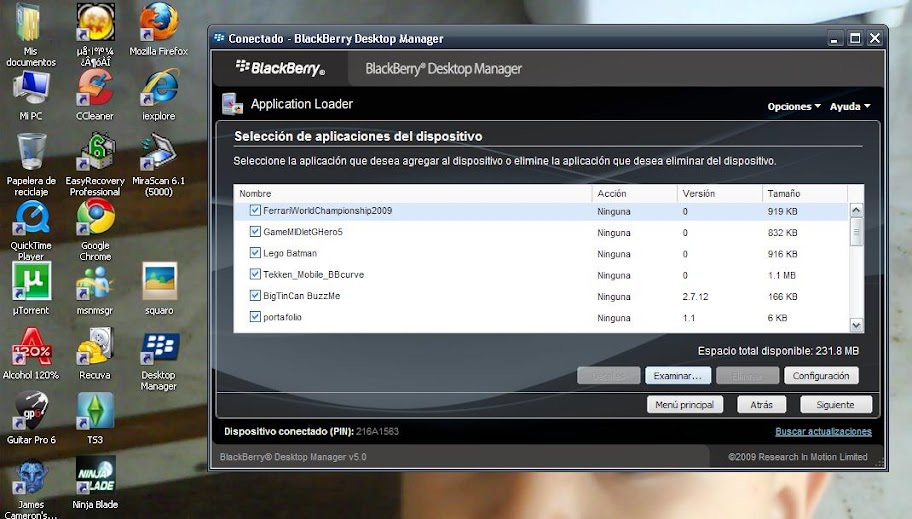
Task: Open the Configuración button
Action: (821, 376)
